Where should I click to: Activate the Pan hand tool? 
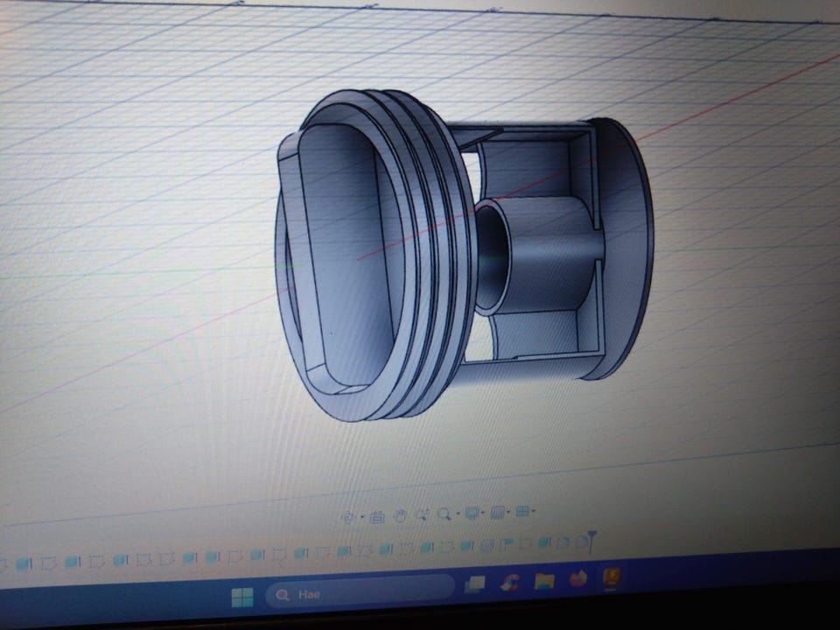(x=400, y=516)
